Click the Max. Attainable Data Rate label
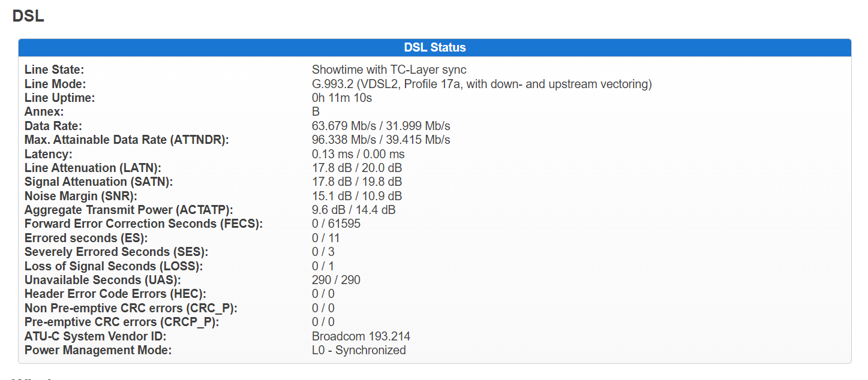 [x=127, y=140]
